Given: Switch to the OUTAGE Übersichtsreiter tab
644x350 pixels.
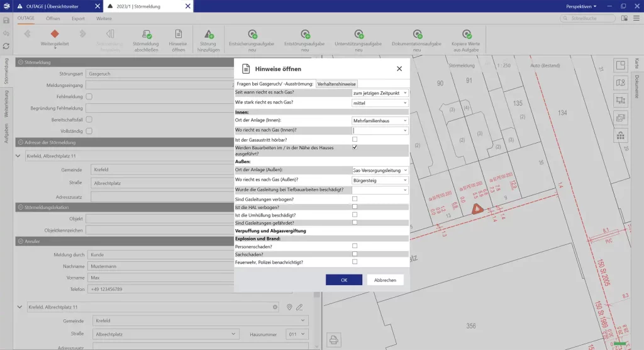Looking at the screenshot, I should pos(53,6).
